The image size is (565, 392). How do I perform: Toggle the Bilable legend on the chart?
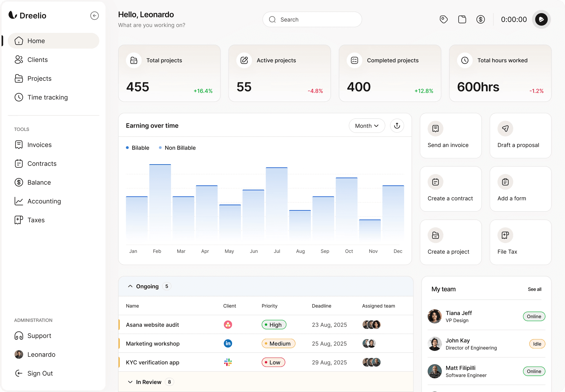pos(137,148)
